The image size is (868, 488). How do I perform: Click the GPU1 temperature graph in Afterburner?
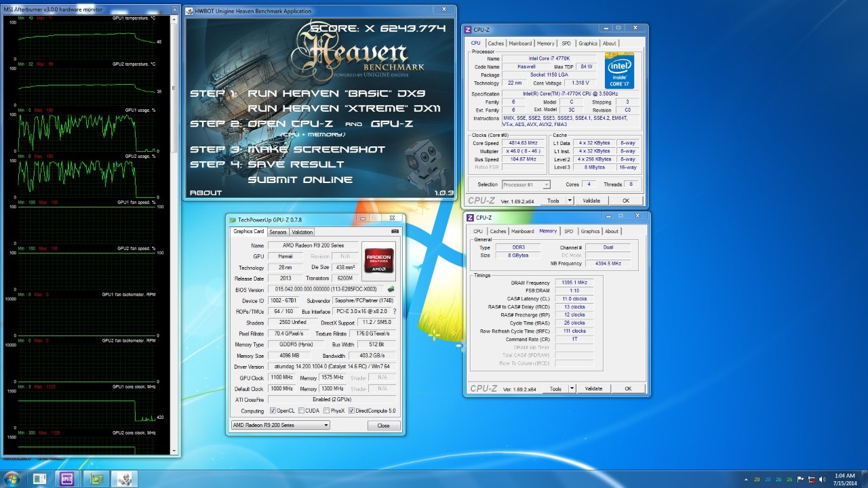click(x=86, y=40)
